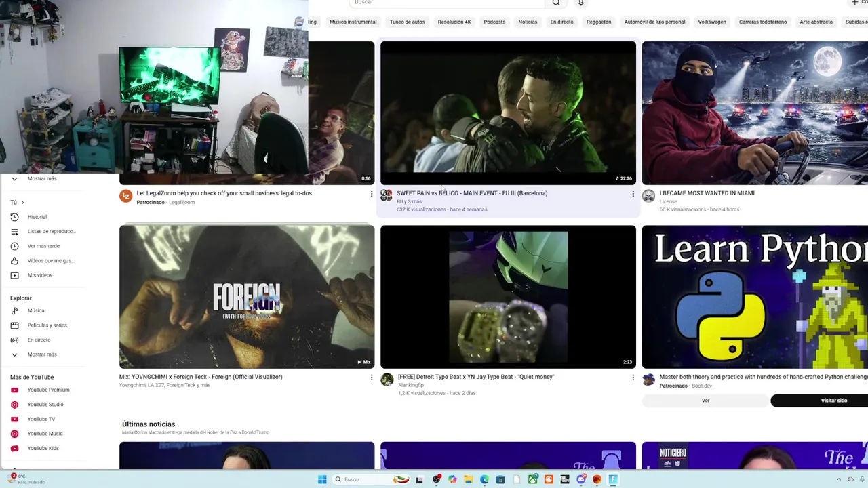Screen dimensions: 868x488
Task: Select Carreras todoterreno filter chip
Action: (x=763, y=22)
